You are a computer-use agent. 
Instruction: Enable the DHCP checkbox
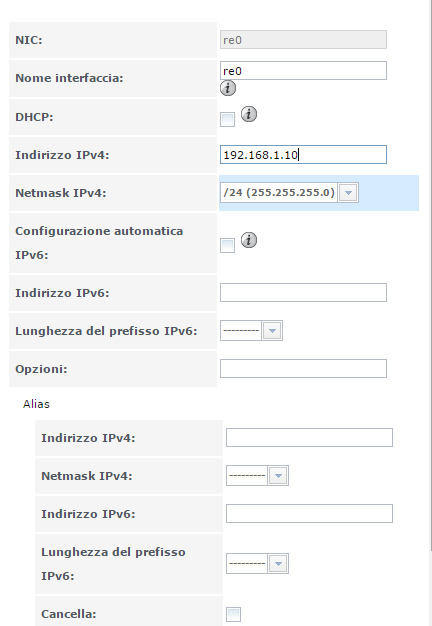point(228,119)
